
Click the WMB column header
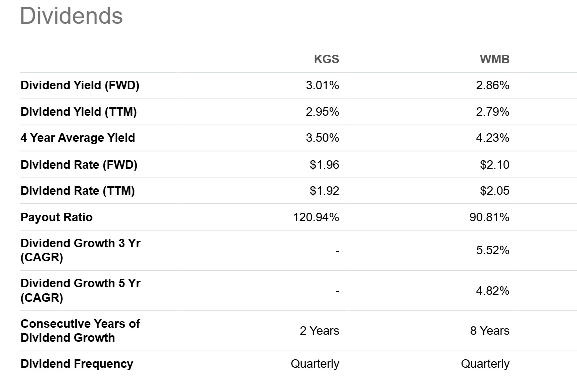(x=494, y=59)
